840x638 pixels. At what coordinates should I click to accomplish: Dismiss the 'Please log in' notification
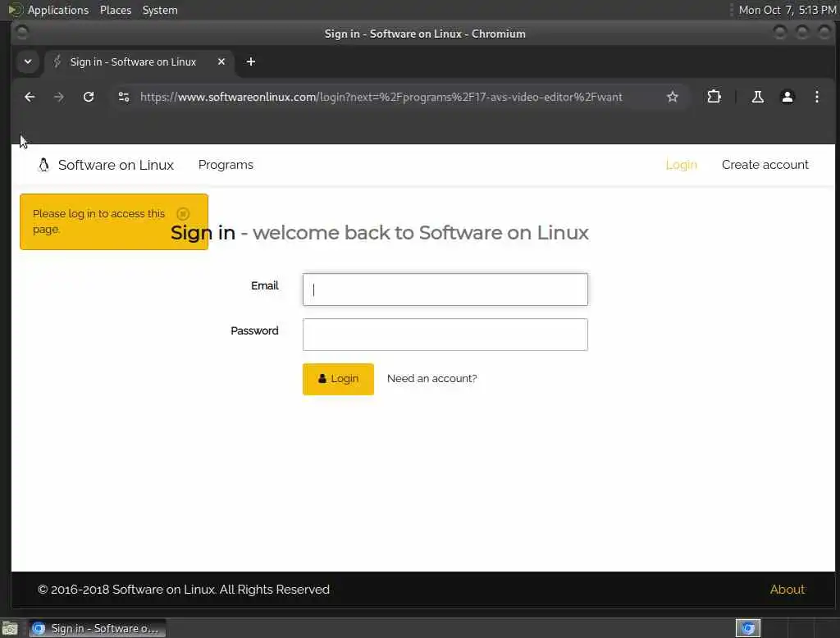[183, 214]
